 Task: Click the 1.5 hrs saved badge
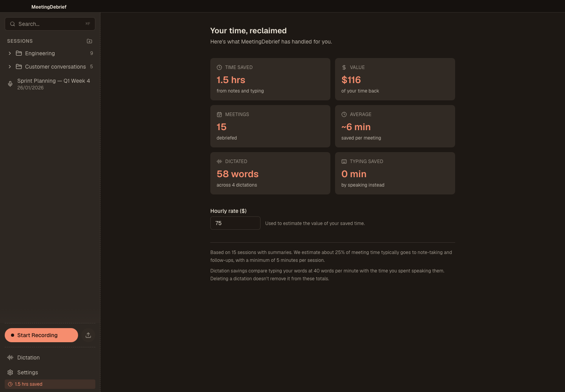50,384
